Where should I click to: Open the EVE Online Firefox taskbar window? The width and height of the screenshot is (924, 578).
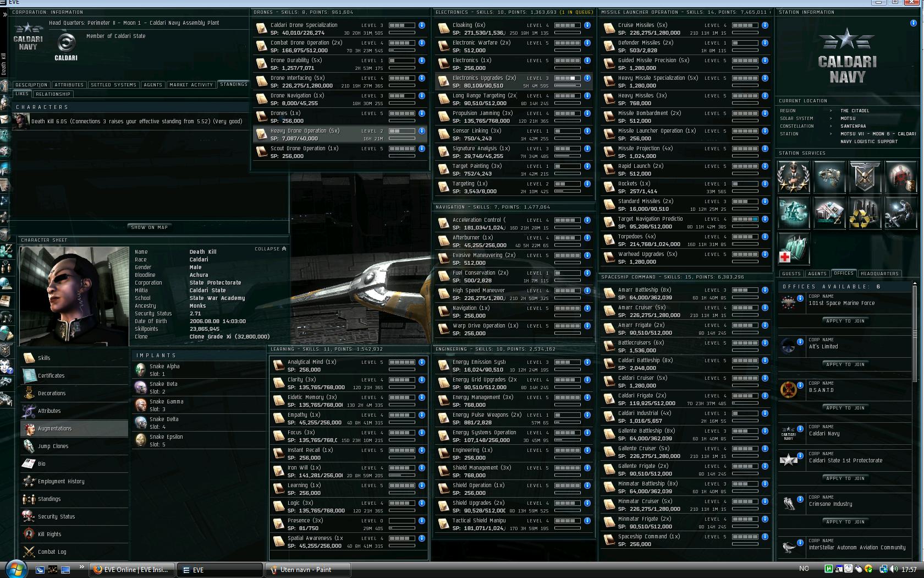pos(132,570)
